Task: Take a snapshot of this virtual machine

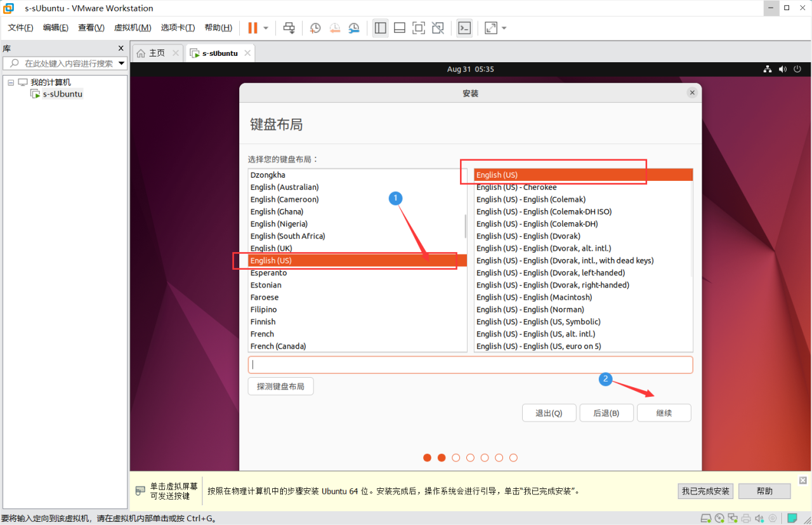Action: 315,28
